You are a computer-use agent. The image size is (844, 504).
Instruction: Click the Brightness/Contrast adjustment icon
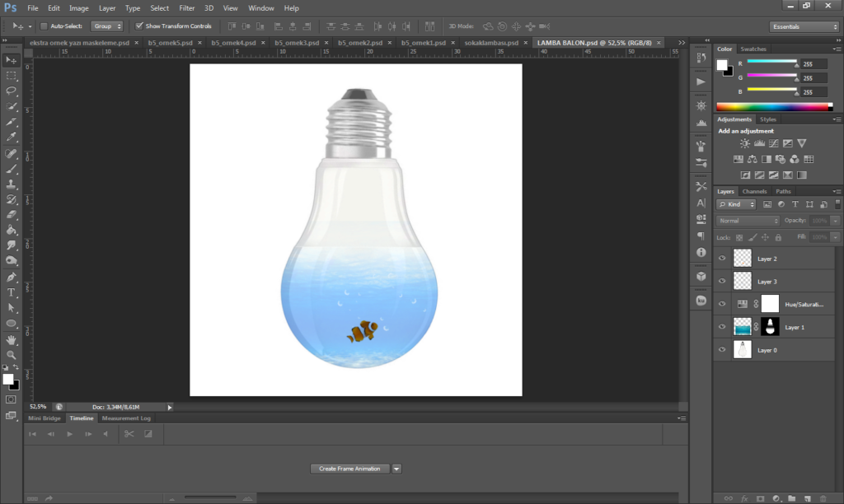click(745, 143)
